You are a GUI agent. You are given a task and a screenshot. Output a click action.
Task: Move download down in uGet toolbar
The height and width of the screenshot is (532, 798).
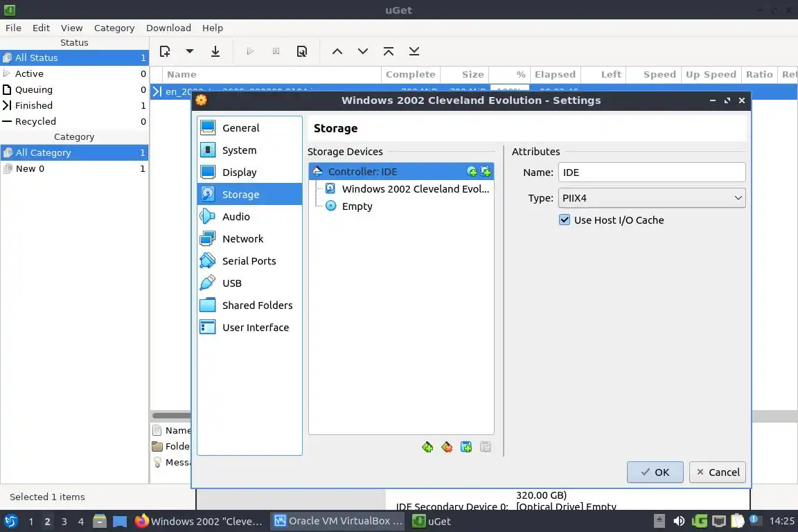tap(363, 51)
